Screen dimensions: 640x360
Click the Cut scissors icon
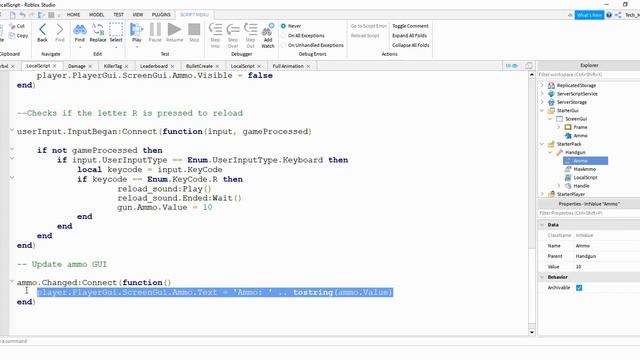12,26
